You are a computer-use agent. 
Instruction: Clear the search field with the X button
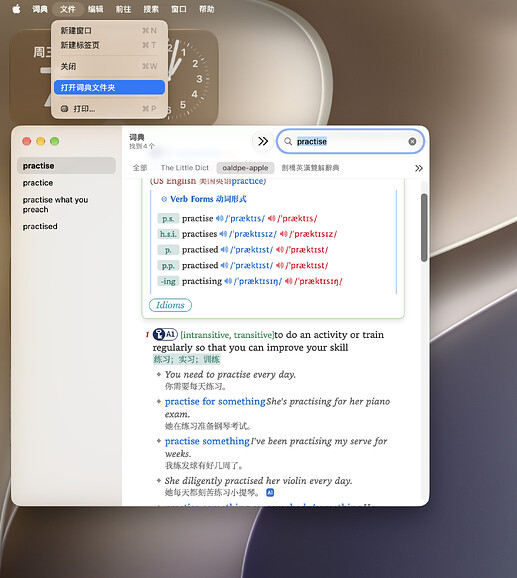(412, 141)
